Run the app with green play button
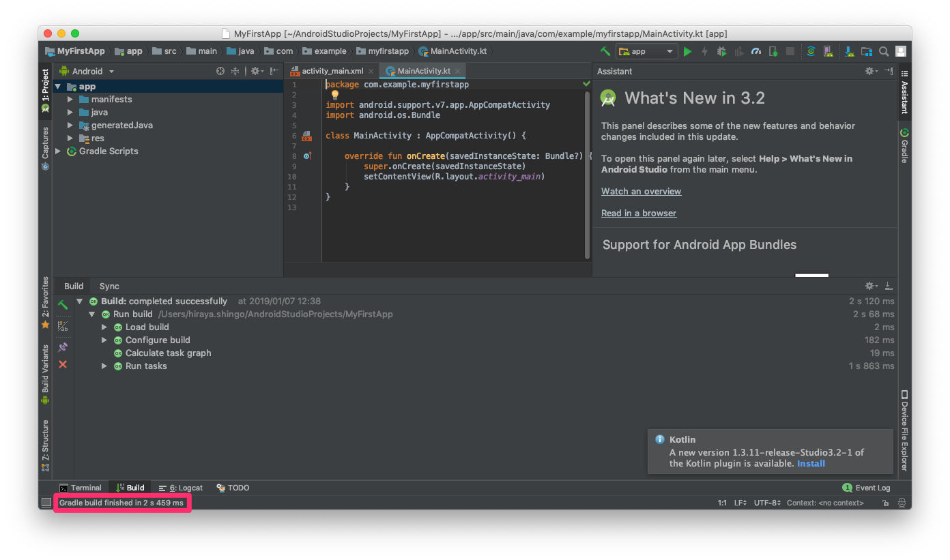 coord(687,51)
